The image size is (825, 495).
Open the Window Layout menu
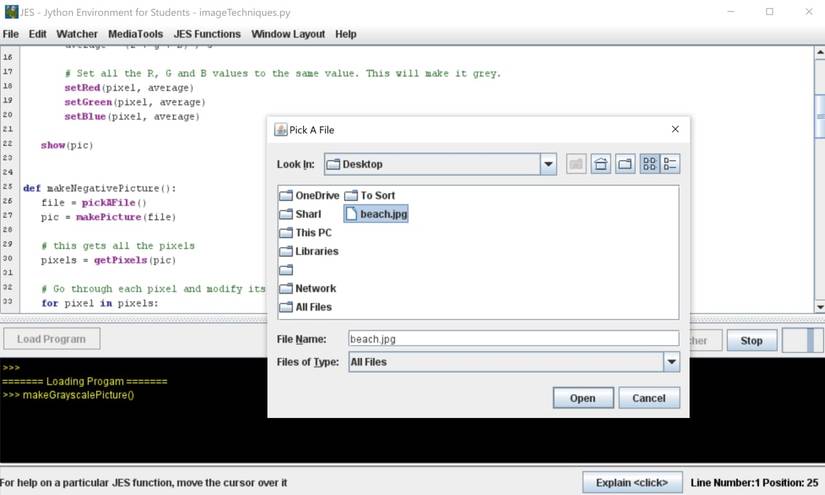pos(288,34)
